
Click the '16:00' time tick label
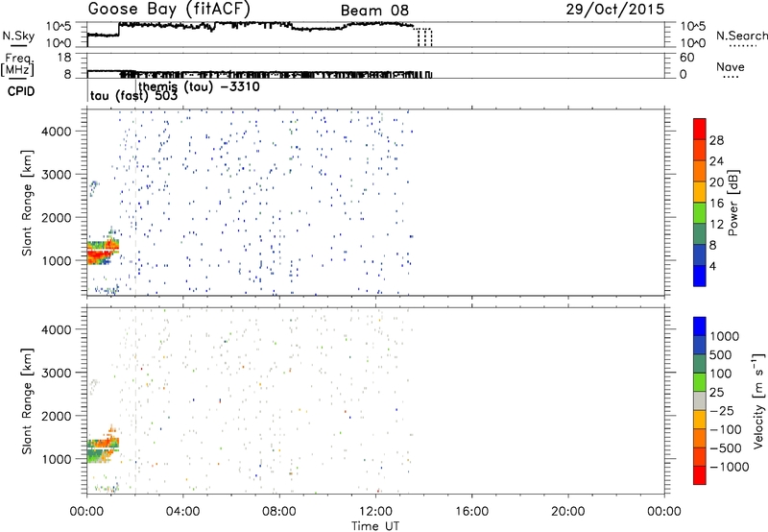[x=471, y=511]
